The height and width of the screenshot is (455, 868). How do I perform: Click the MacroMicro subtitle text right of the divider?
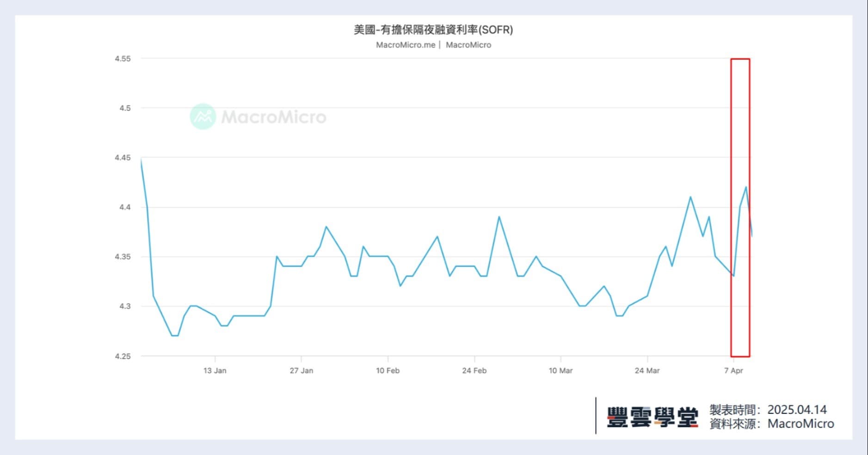coord(468,45)
